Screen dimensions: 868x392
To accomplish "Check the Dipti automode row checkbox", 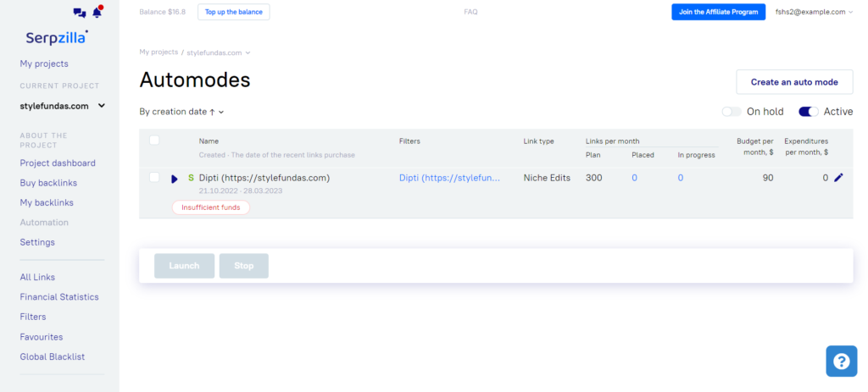I will (x=154, y=178).
